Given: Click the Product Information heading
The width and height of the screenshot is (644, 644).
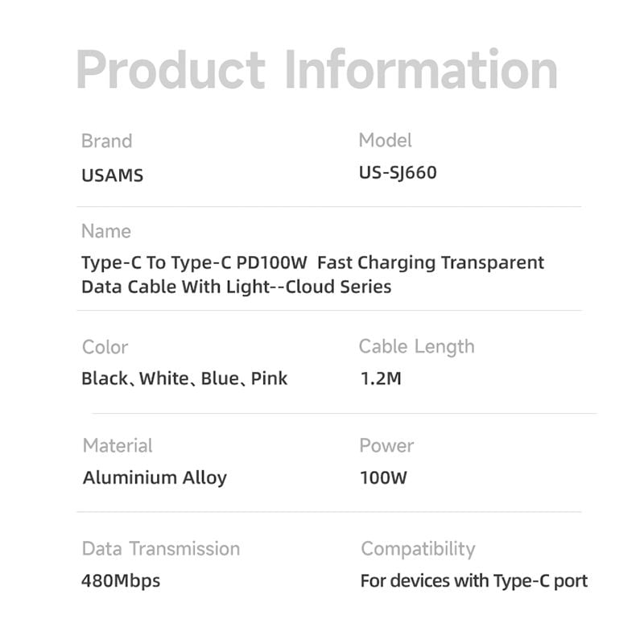Looking at the screenshot, I should [x=316, y=70].
